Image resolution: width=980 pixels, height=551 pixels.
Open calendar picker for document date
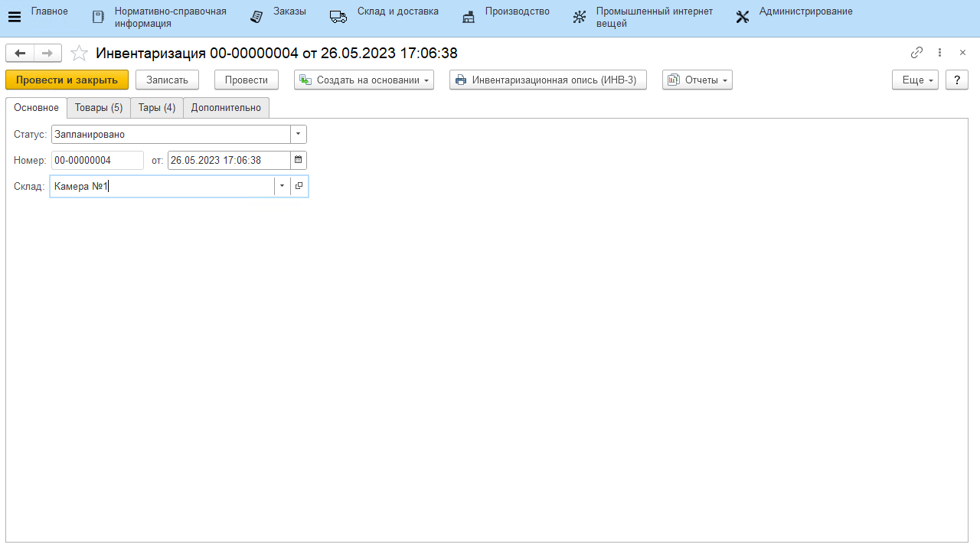pyautogui.click(x=299, y=160)
